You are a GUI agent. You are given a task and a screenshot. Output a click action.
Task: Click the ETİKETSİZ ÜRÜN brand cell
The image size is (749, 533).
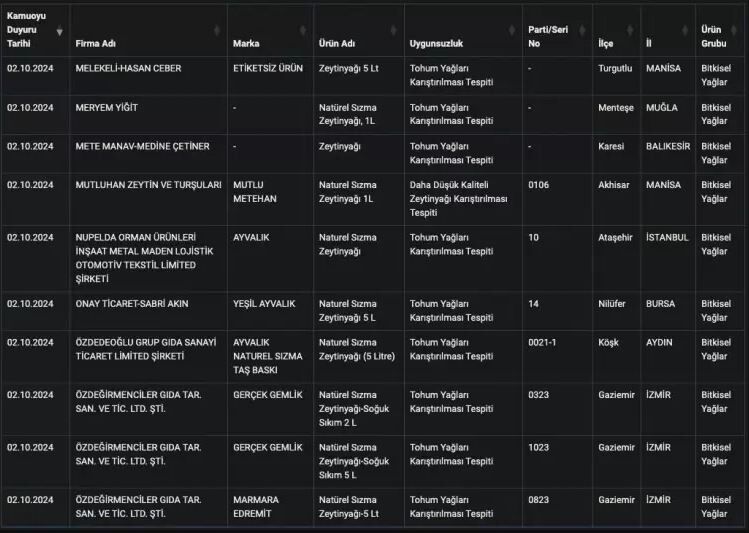coord(268,69)
